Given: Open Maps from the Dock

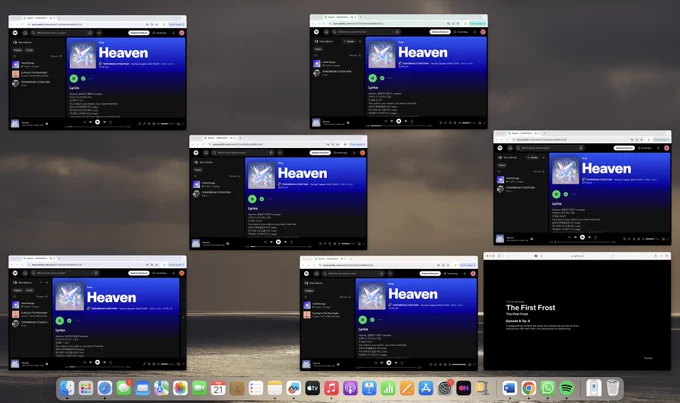Looking at the screenshot, I should pyautogui.click(x=161, y=388).
